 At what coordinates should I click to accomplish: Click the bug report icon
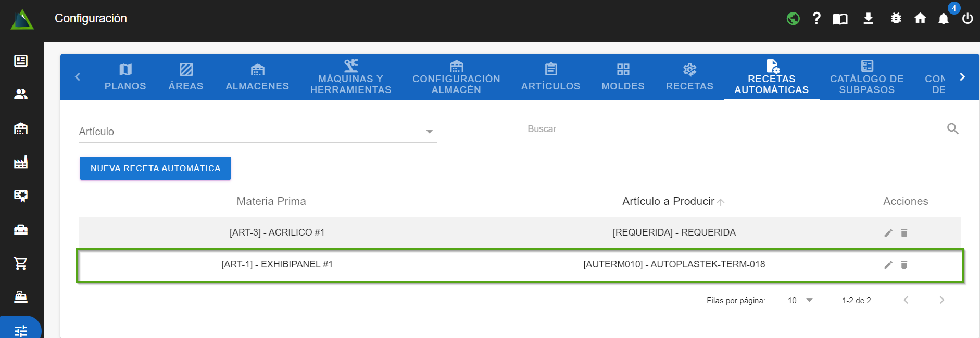point(896,19)
